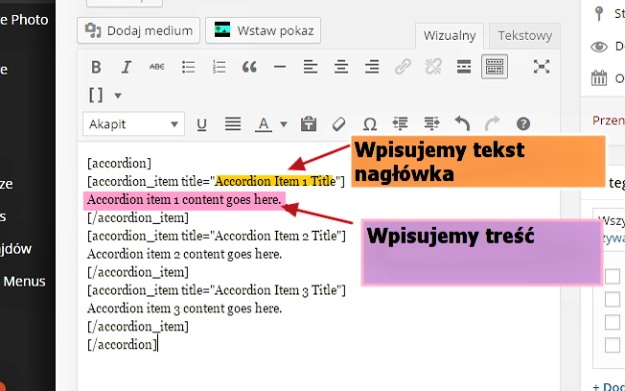Check the second category checkbox in sidebar
Viewport: 625px width, 391px height.
[612, 299]
